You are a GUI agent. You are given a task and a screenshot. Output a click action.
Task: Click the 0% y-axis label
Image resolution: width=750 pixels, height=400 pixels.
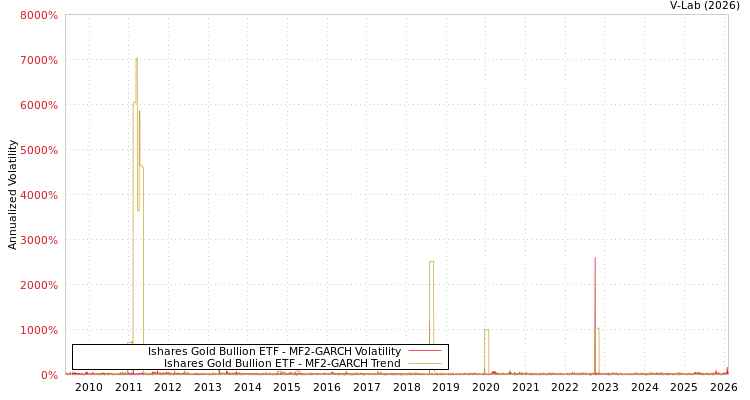(49, 375)
